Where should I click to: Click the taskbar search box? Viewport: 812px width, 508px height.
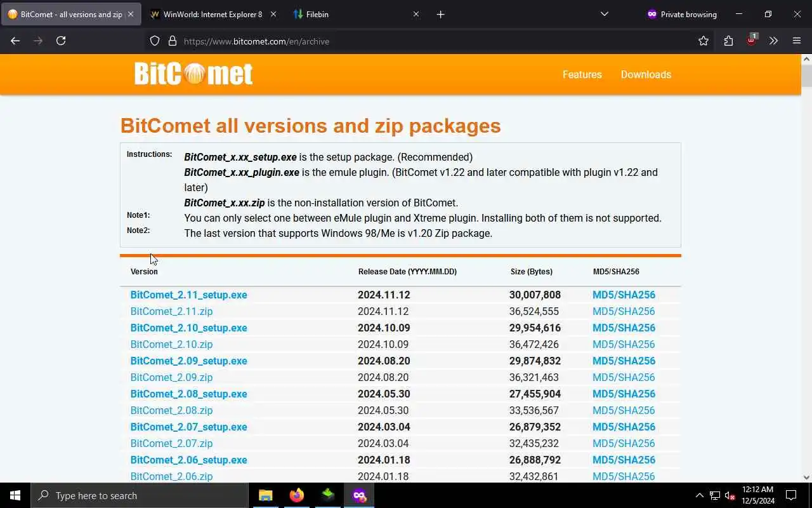pos(140,495)
